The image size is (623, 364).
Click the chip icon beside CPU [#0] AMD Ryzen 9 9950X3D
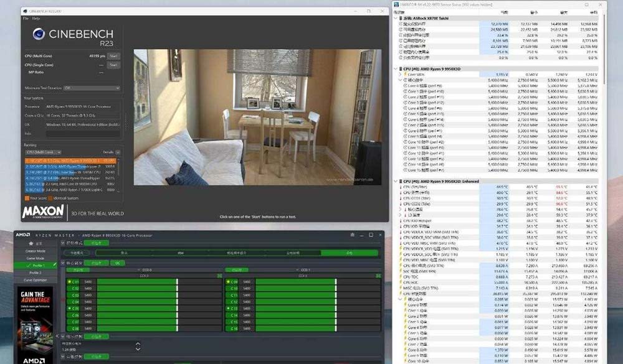coord(401,68)
